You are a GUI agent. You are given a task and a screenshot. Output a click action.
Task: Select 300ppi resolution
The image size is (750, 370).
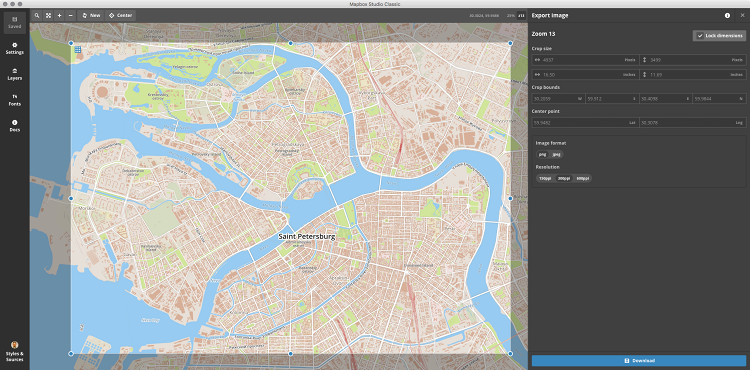563,178
